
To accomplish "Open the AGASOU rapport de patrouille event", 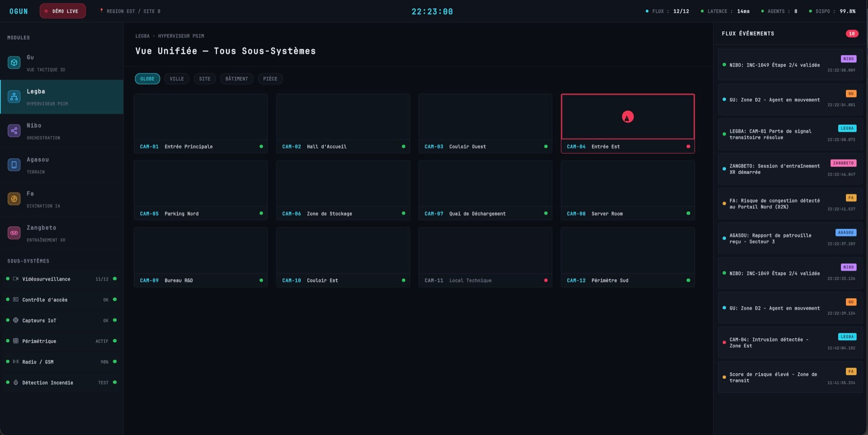I will pos(790,238).
